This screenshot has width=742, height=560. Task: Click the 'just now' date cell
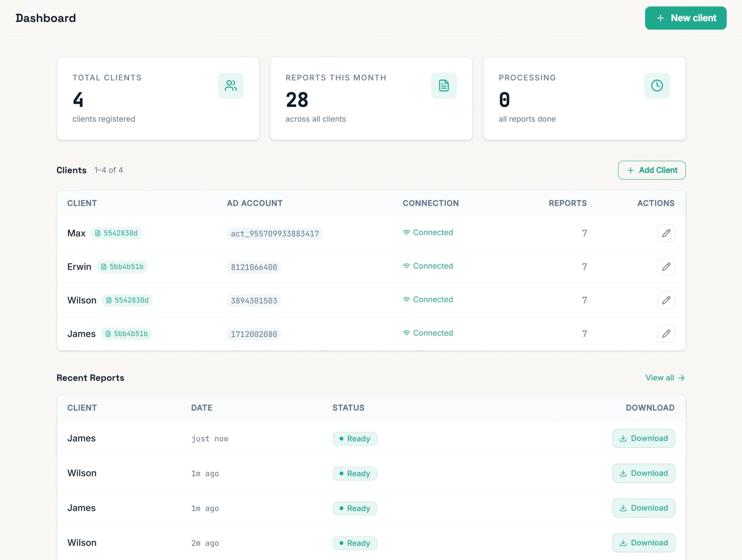coord(210,439)
